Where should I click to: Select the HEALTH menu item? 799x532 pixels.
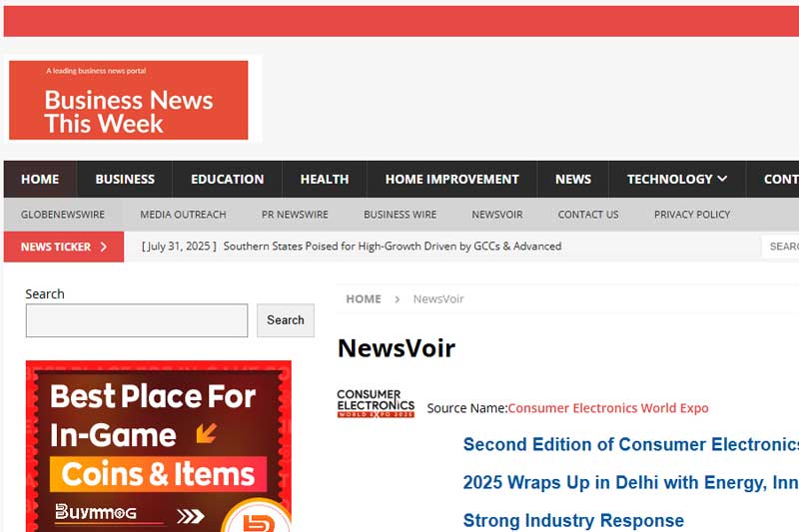click(325, 180)
